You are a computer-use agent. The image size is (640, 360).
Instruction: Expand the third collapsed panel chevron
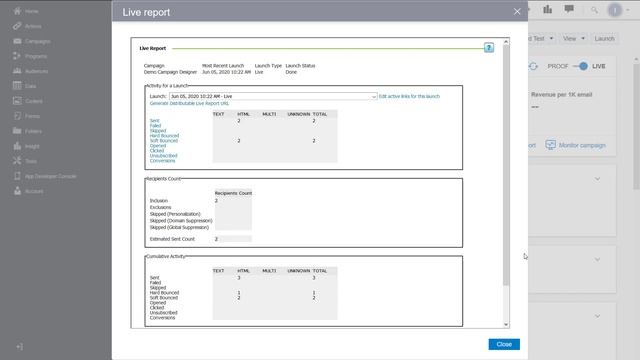(x=597, y=316)
